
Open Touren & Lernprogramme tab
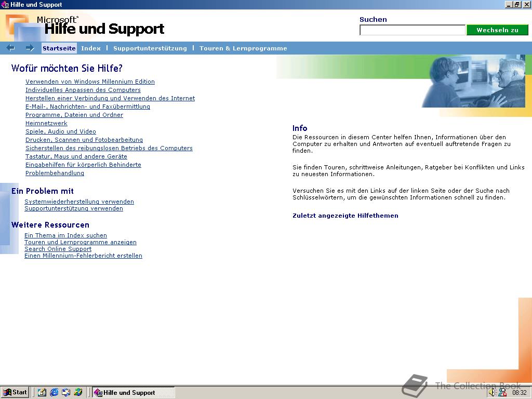243,48
